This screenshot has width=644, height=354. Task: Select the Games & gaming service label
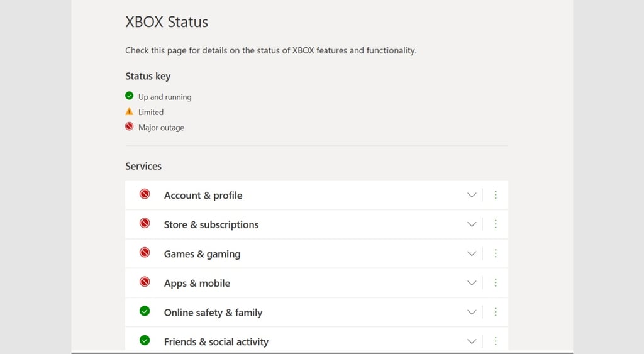202,254
